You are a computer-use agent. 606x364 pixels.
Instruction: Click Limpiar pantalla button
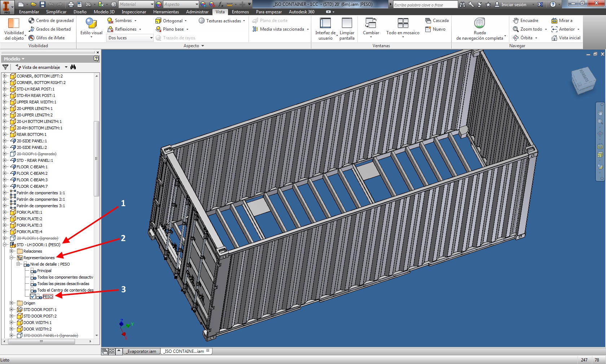(347, 29)
